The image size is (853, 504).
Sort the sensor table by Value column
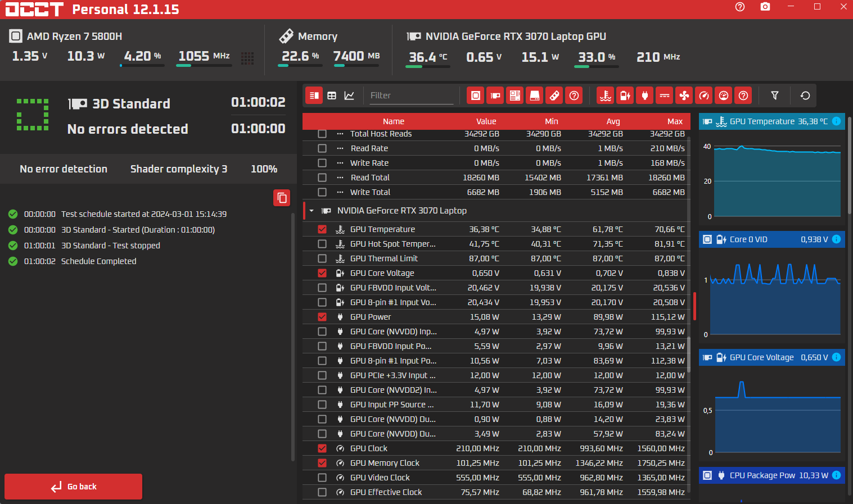click(486, 121)
